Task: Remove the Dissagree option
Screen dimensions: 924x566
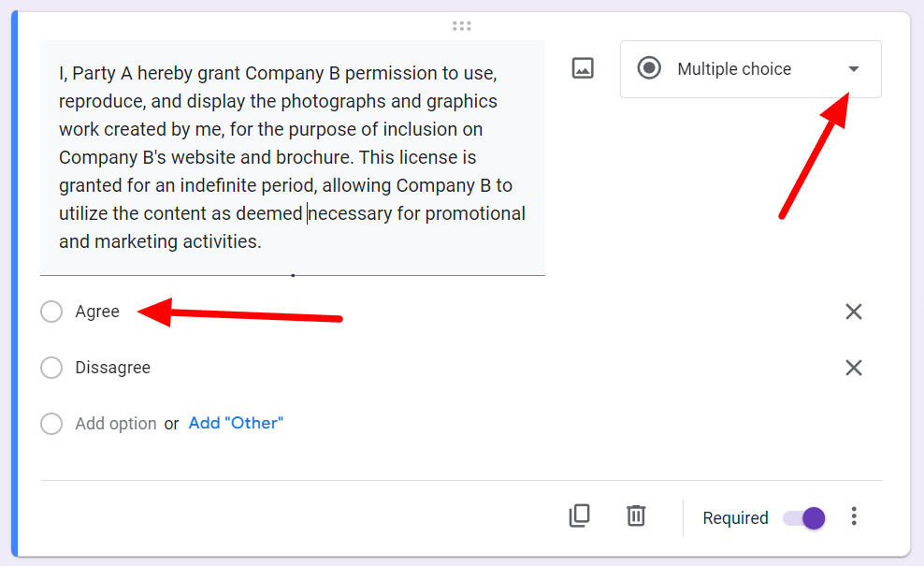Action: pyautogui.click(x=853, y=368)
